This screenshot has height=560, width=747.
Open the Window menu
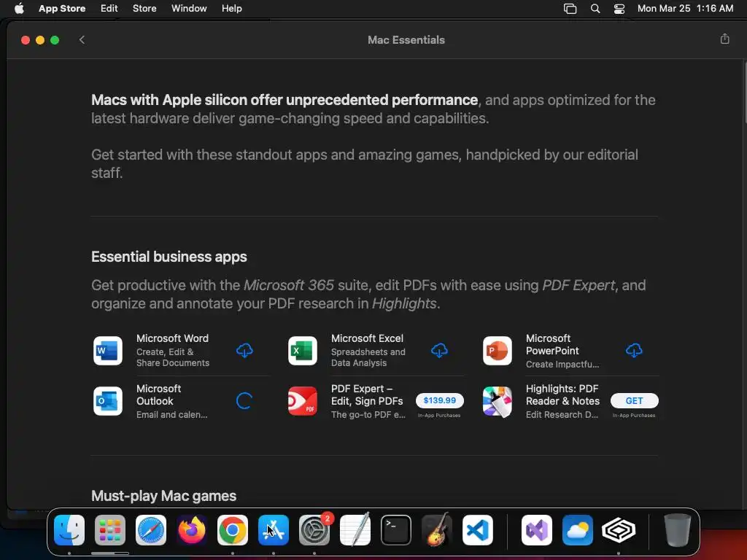tap(189, 9)
